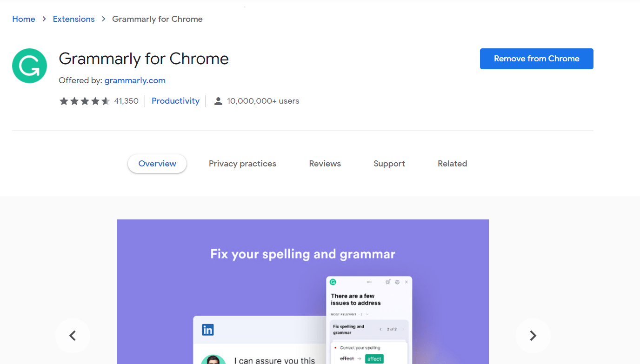Navigate to the Extensions breadcrumb link
This screenshot has height=364, width=640.
[73, 19]
